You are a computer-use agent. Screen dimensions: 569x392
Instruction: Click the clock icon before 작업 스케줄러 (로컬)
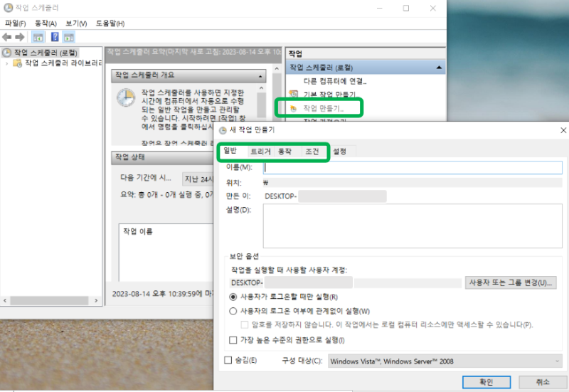[x=6, y=53]
